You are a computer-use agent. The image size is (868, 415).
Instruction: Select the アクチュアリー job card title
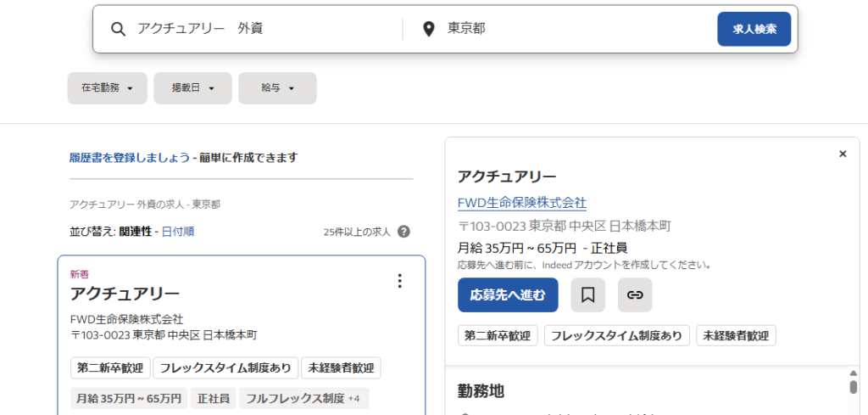pyautogui.click(x=125, y=294)
